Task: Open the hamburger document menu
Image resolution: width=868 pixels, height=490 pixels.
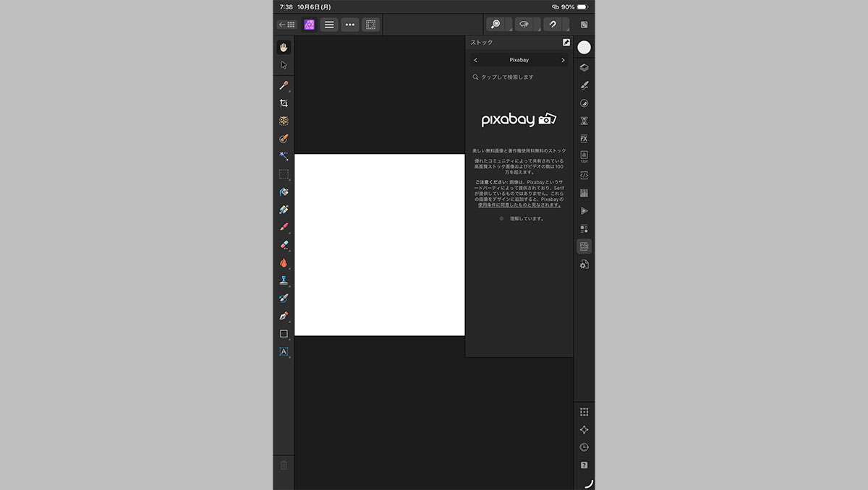Action: [329, 25]
